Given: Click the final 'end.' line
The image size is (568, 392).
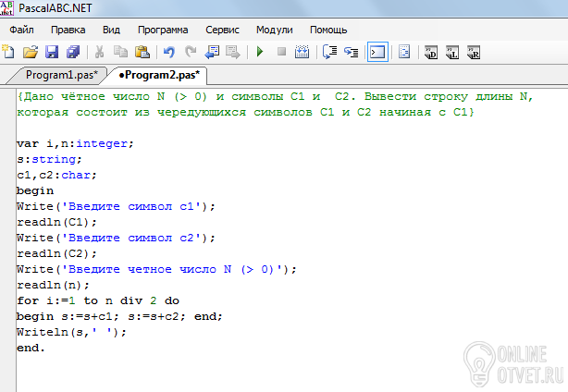Looking at the screenshot, I should [31, 349].
